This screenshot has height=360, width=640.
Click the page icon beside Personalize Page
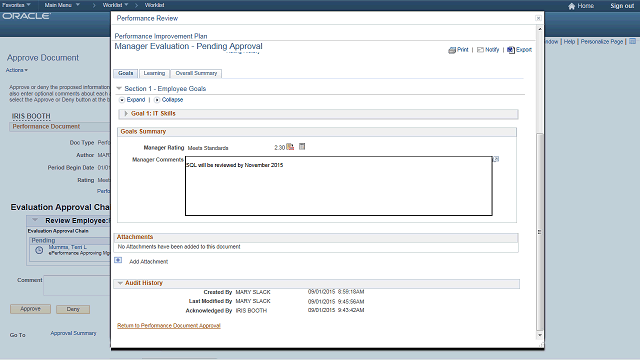633,42
